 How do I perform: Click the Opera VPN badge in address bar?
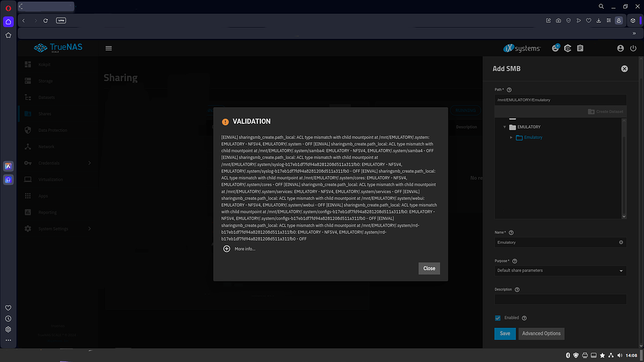pyautogui.click(x=61, y=20)
